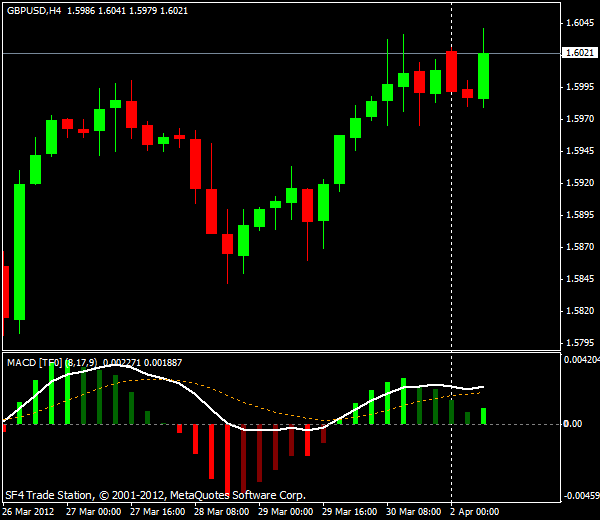Click the longest red MACD histogram bar
This screenshot has width=600, height=520.
pyautogui.click(x=228, y=458)
